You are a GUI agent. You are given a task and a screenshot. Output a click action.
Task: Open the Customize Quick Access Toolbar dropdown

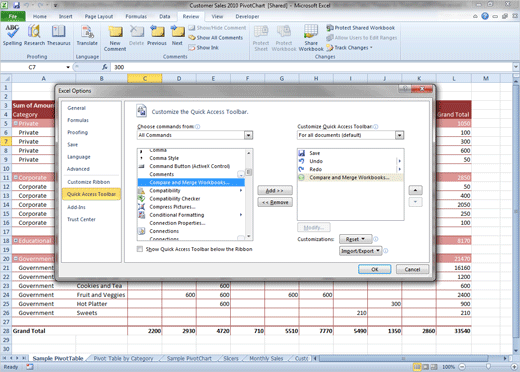click(x=399, y=135)
